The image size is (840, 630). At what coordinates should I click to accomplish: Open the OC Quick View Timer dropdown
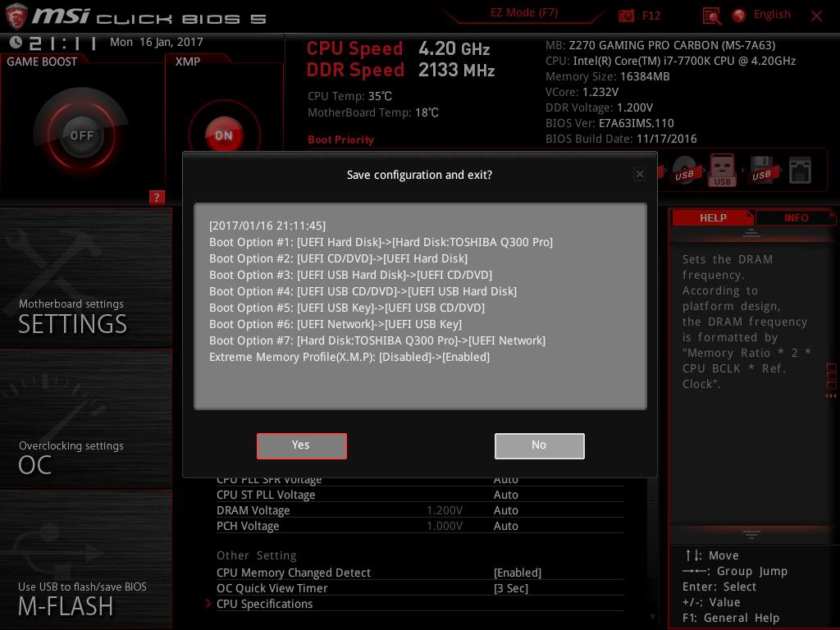click(x=511, y=588)
